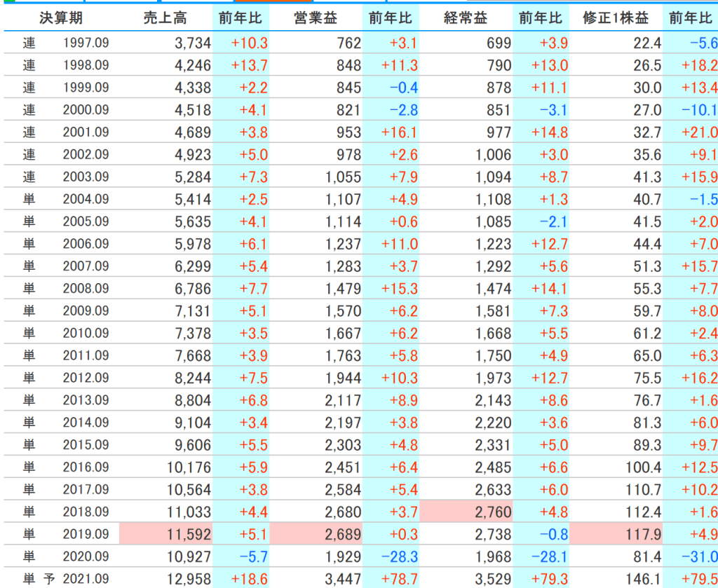Viewport: 718px width, 588px height.
Task: Select the 1997.09 period row label
Action: coord(86,43)
